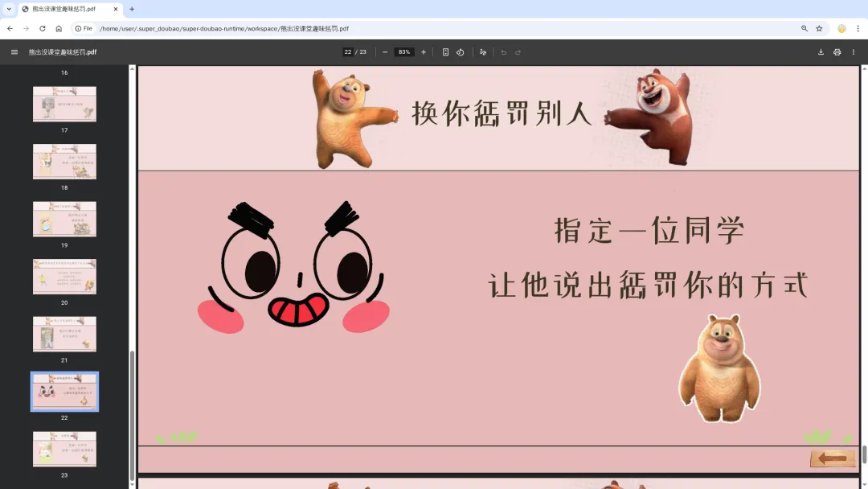Reload the current page
The height and width of the screenshot is (489, 868).
click(x=42, y=28)
